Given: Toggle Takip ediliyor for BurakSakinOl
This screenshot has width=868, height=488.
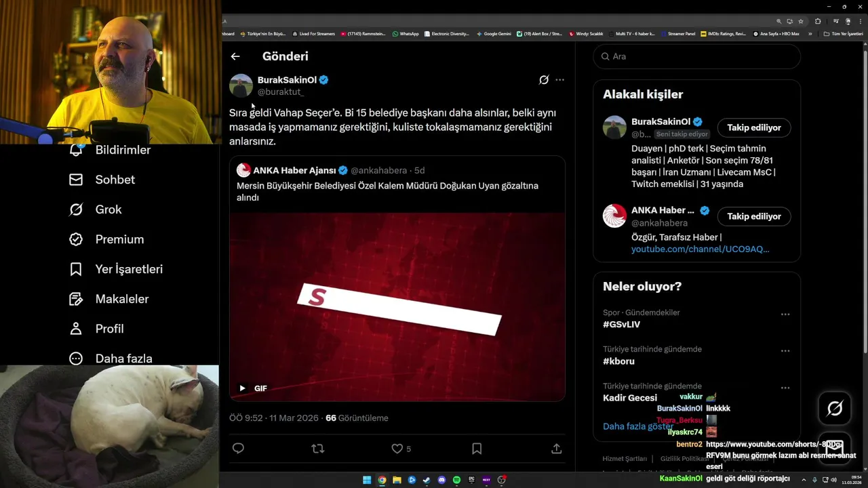Looking at the screenshot, I should pos(754,127).
